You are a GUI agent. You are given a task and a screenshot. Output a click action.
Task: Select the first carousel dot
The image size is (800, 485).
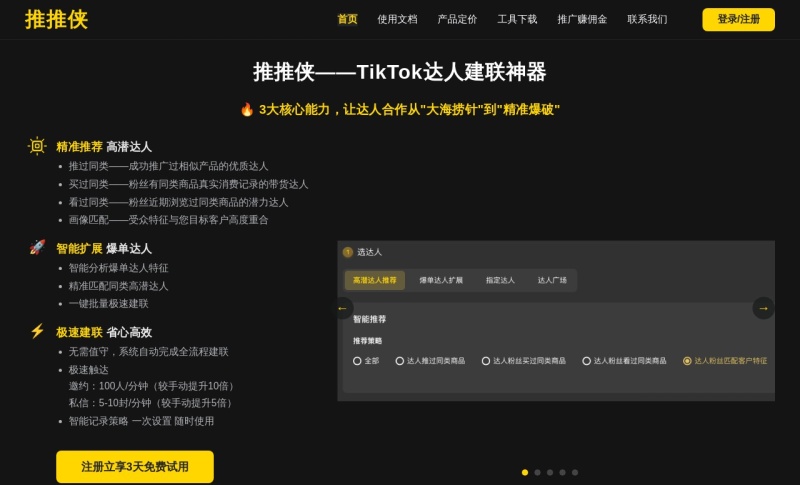point(524,472)
